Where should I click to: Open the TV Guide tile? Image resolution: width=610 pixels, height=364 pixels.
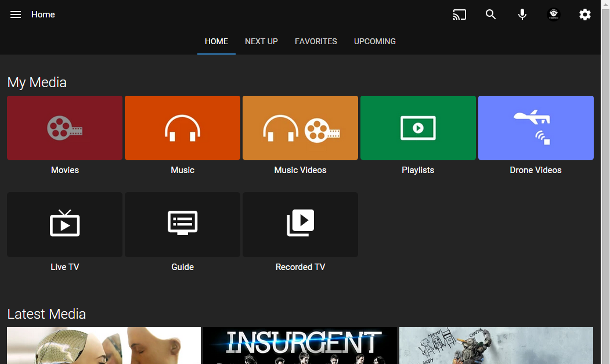[x=182, y=224]
